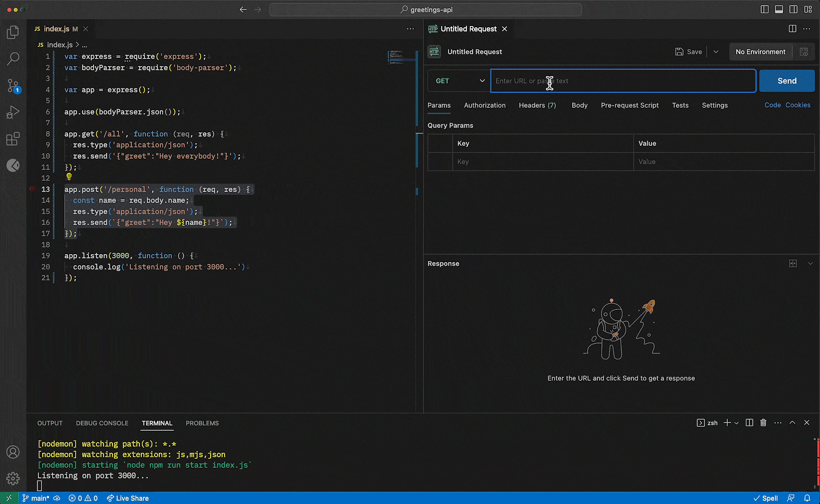Switch to the DEBUG CONSOLE panel tab

coord(102,423)
